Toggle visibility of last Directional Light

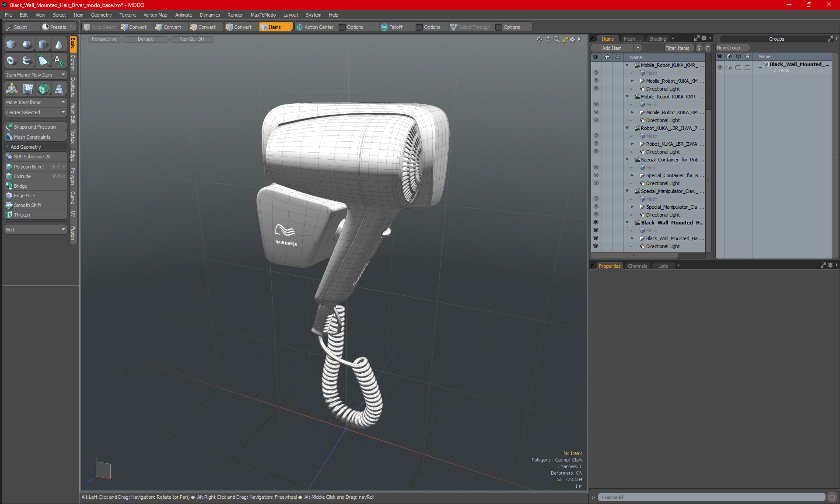coord(595,246)
